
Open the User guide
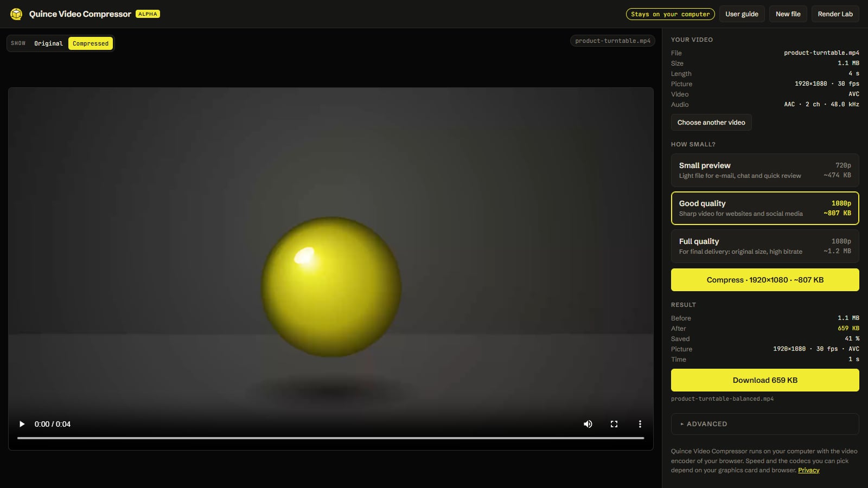[742, 14]
